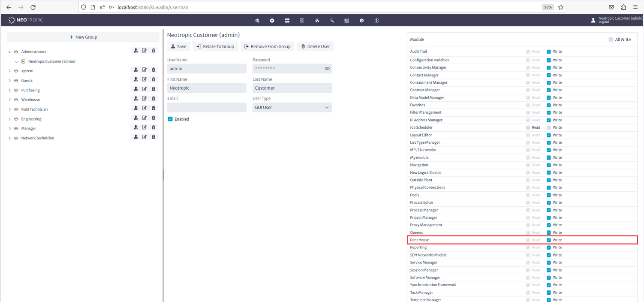Toggle the Write checkbox for Rent House
The width and height of the screenshot is (644, 302).
[x=548, y=240]
